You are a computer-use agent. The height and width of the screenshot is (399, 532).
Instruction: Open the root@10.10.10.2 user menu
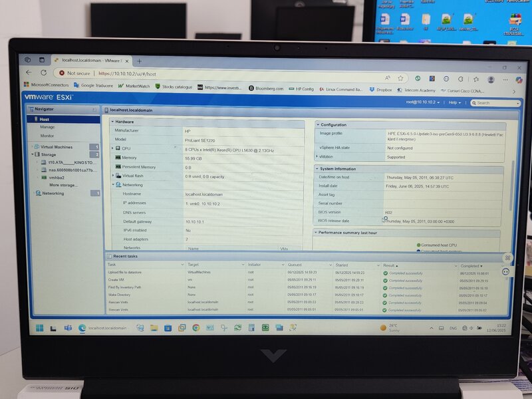tap(423, 102)
